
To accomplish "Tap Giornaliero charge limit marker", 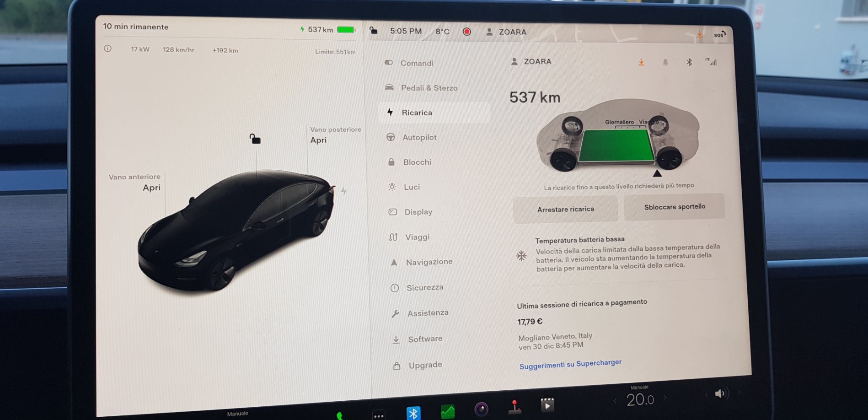I will (619, 122).
